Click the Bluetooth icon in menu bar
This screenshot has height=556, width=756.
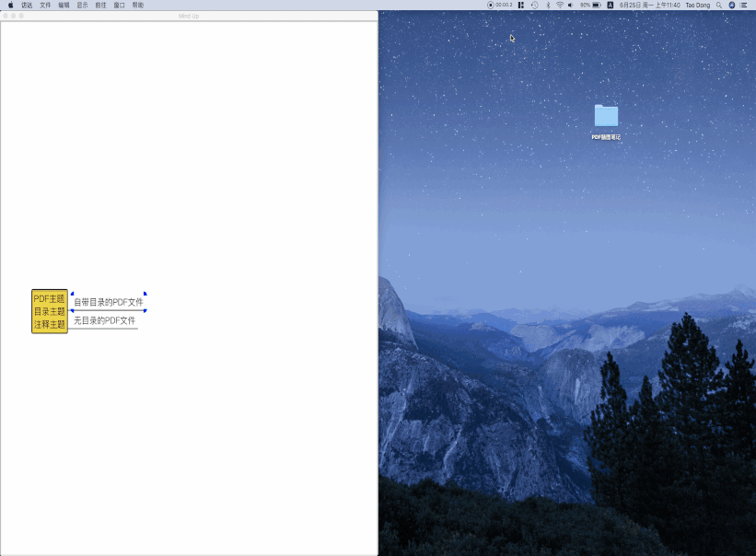[548, 5]
